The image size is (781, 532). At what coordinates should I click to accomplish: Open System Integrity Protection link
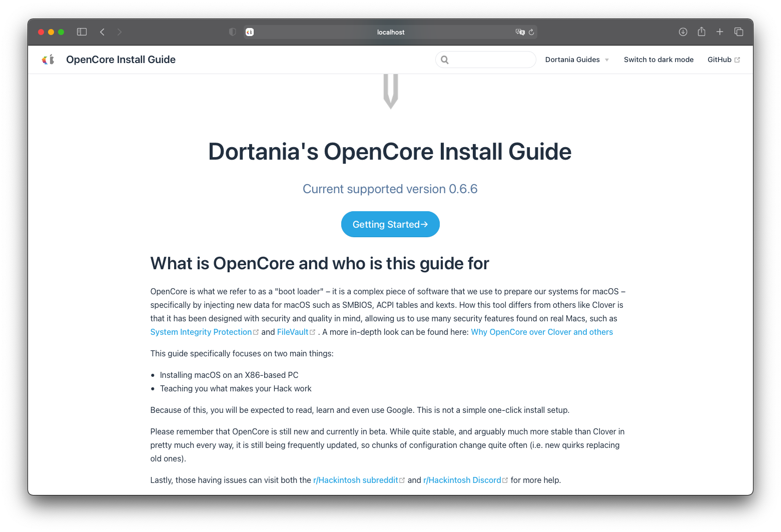pyautogui.click(x=204, y=332)
